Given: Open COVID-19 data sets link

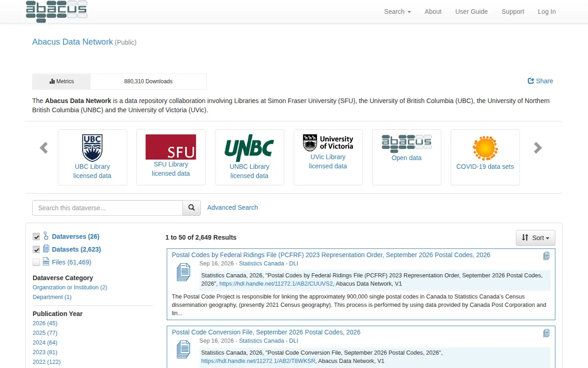Looking at the screenshot, I should pos(485,167).
